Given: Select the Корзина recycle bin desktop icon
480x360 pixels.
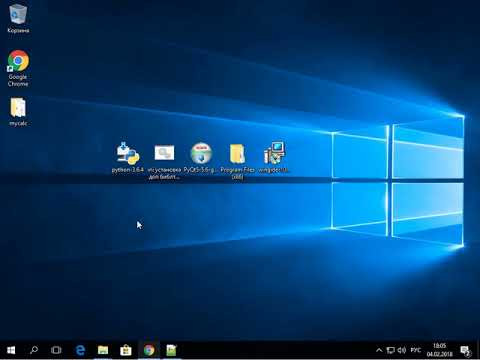Looking at the screenshot, I should coord(18,17).
